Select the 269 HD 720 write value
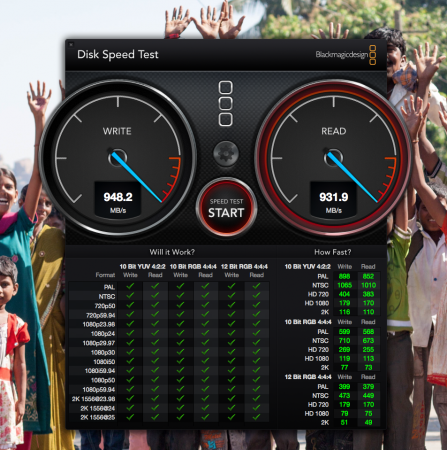This screenshot has width=447, height=450. (344, 350)
